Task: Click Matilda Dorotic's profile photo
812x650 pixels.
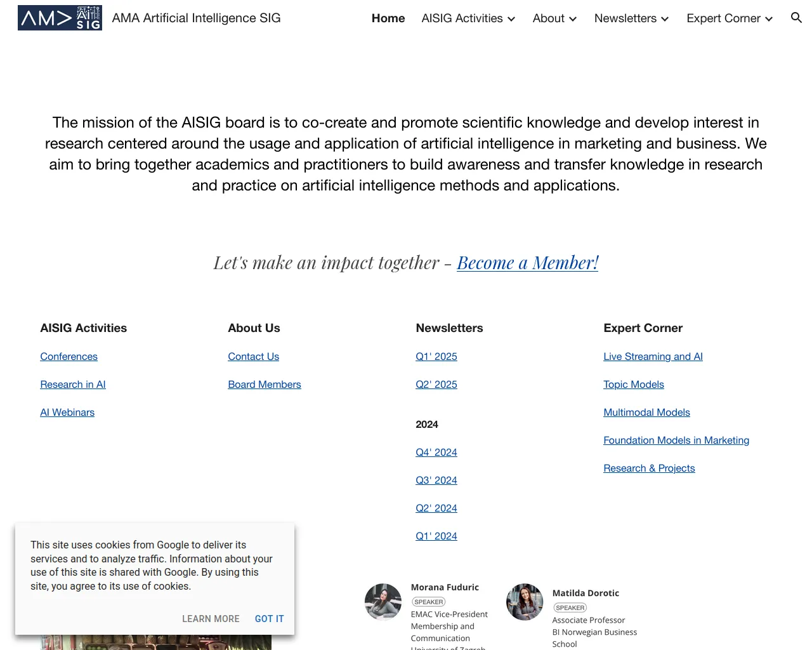Action: tap(525, 602)
